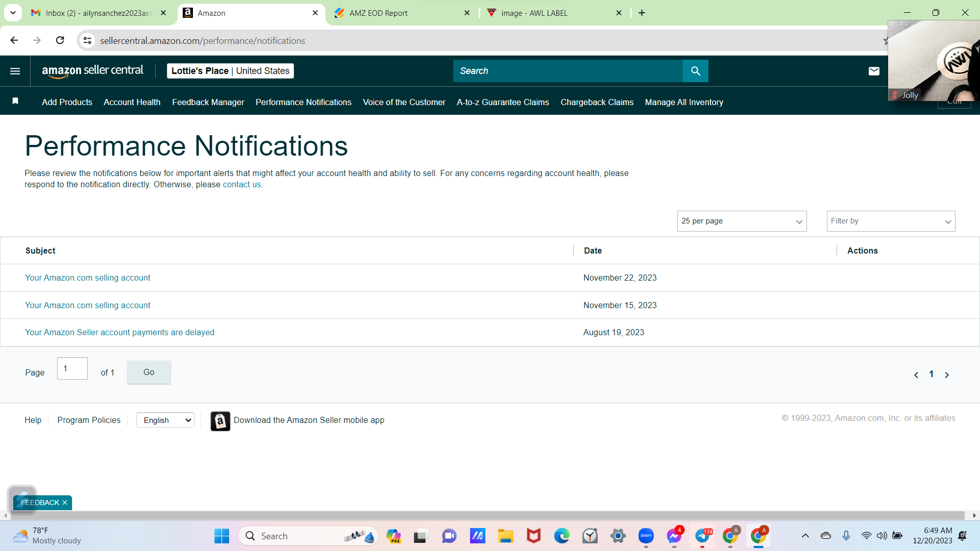Show hidden system tray icons

pyautogui.click(x=805, y=536)
